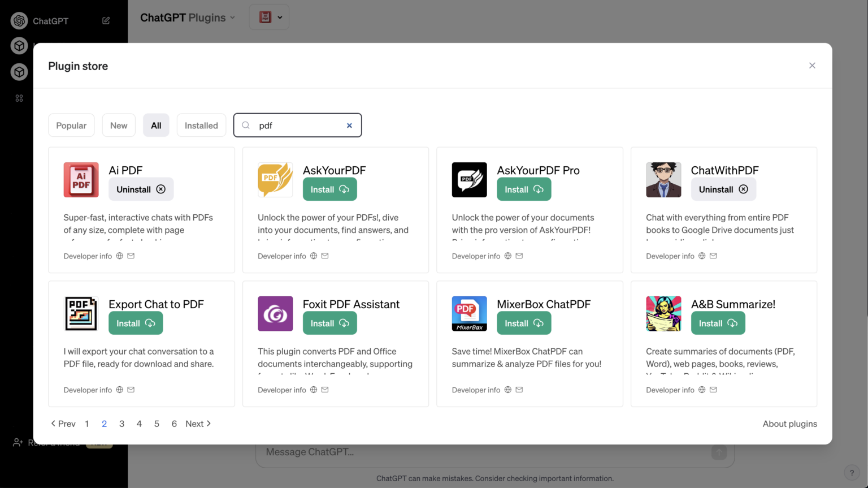Screen dimensions: 868x488
Task: Select the New plugins filter
Action: [119, 126]
